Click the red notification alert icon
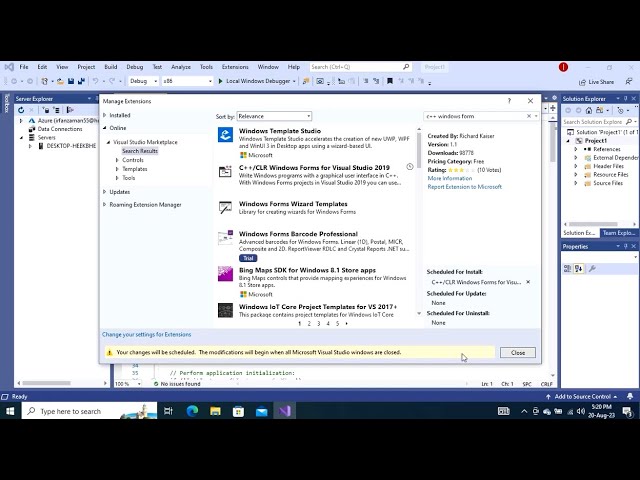This screenshot has height=480, width=640. coord(563,67)
